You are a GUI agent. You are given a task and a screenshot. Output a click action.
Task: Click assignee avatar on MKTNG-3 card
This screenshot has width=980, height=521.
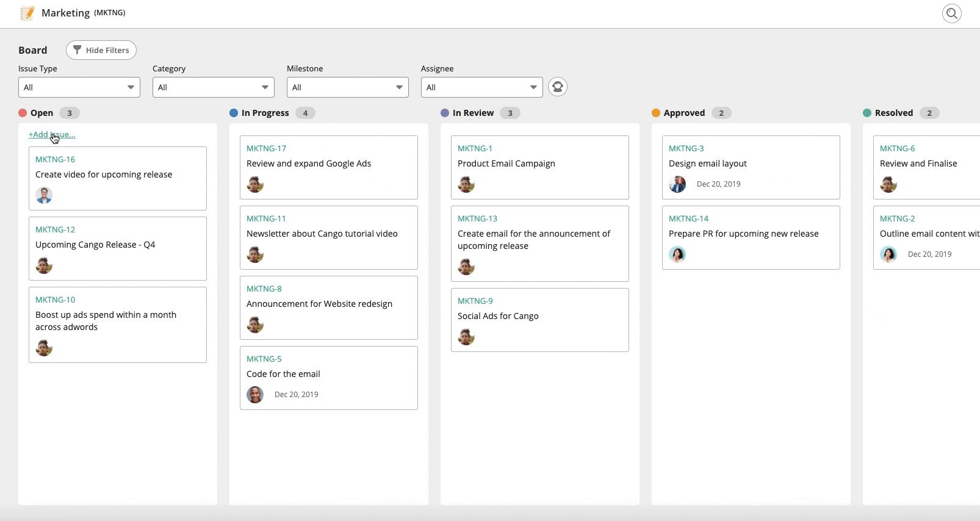[677, 184]
